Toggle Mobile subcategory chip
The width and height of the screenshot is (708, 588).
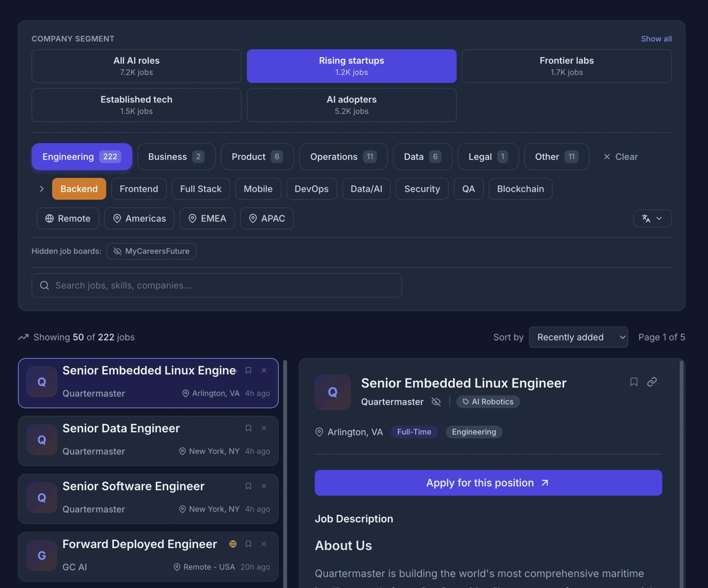258,189
